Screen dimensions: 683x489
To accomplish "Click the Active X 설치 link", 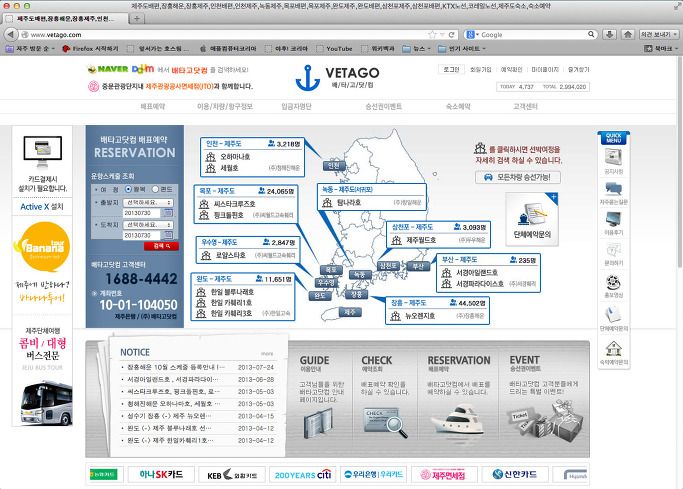I will [x=42, y=206].
